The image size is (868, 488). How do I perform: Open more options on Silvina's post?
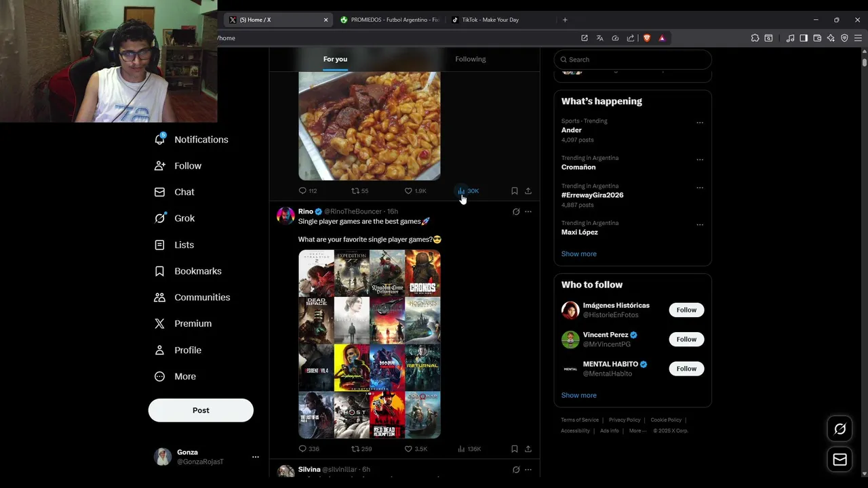coord(528,470)
